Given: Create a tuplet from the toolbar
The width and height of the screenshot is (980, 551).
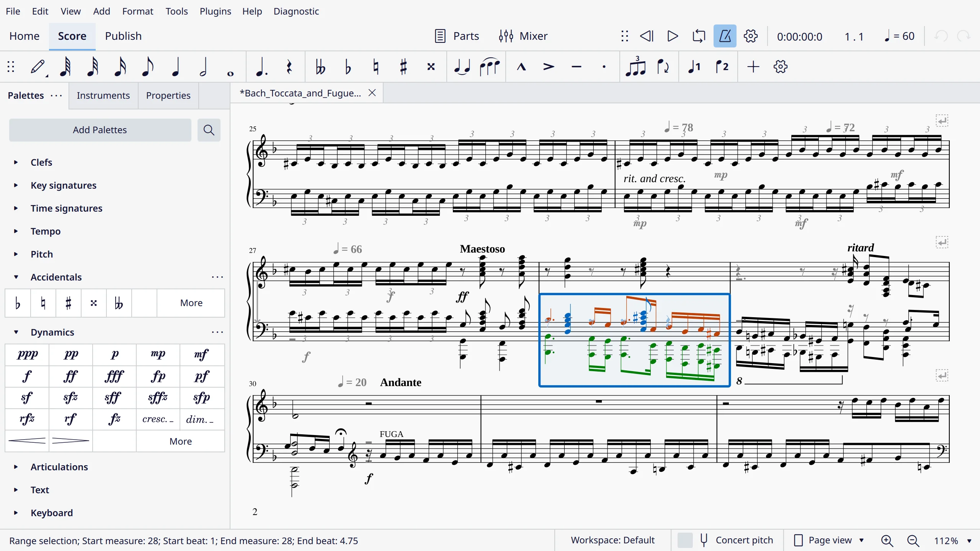Looking at the screenshot, I should [x=635, y=67].
